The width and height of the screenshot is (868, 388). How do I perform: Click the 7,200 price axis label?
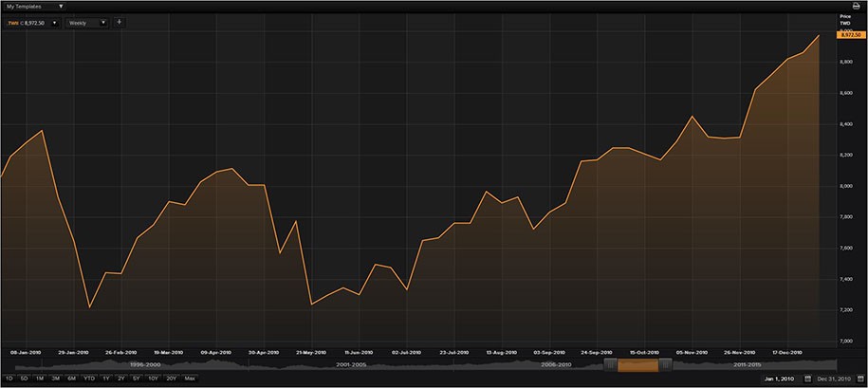pyautogui.click(x=847, y=310)
